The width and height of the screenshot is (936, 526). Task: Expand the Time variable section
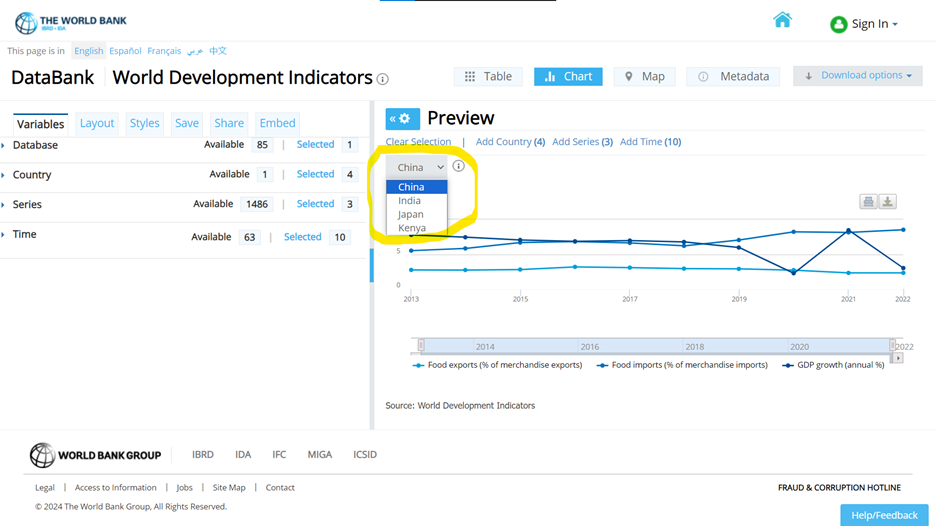(x=25, y=234)
